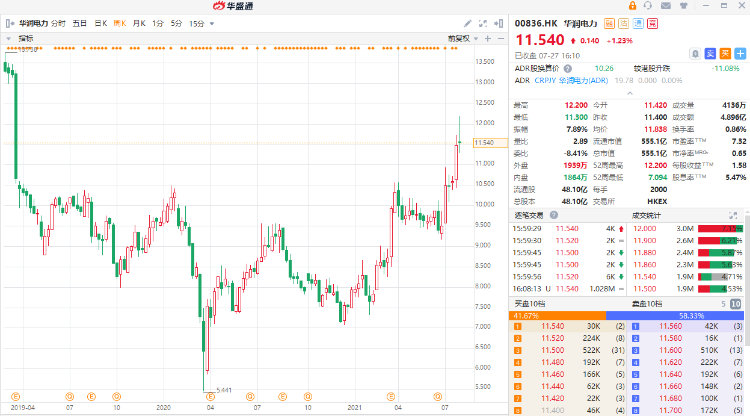
Task: Select the 周K weekly chart tab
Action: 120,23
